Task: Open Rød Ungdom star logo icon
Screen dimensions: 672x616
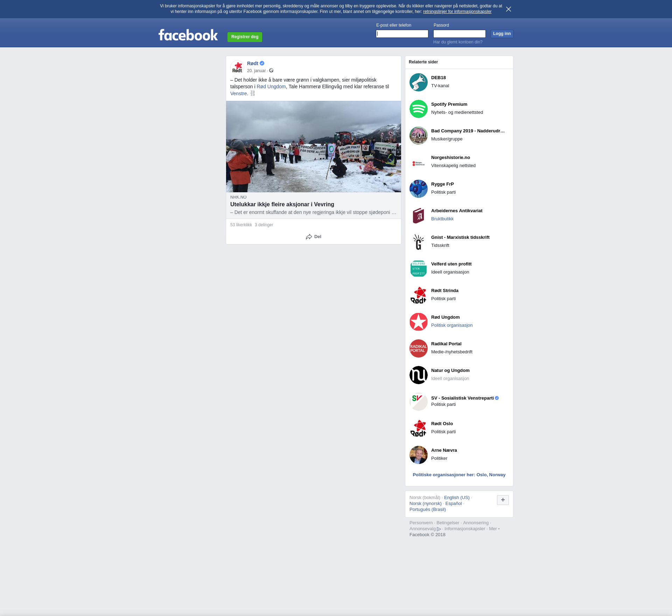Action: click(419, 322)
